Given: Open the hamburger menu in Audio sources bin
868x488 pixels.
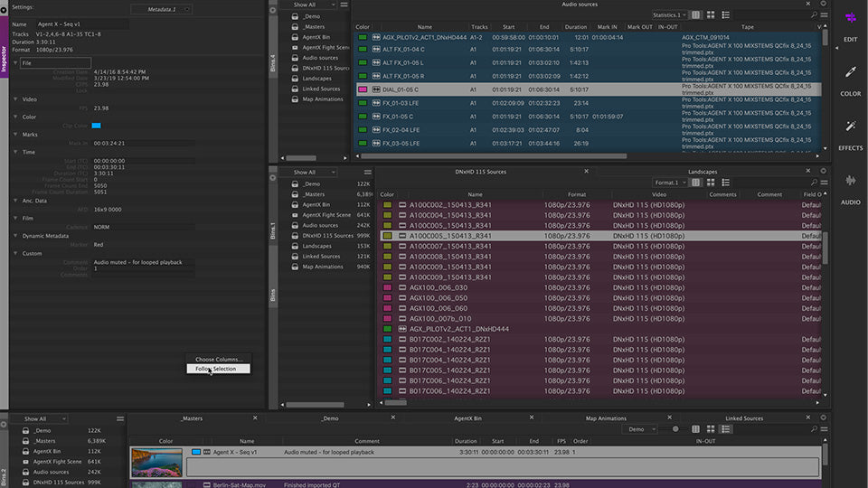Looking at the screenshot, I should point(825,15).
